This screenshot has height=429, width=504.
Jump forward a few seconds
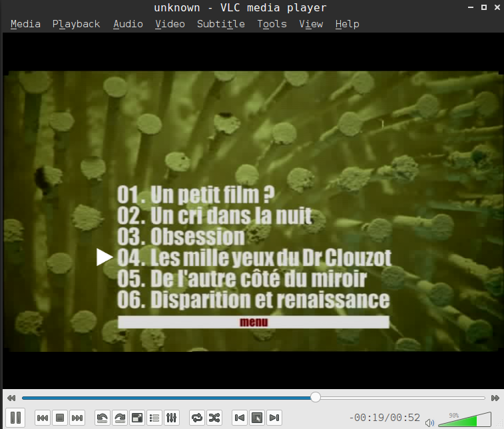coord(120,418)
